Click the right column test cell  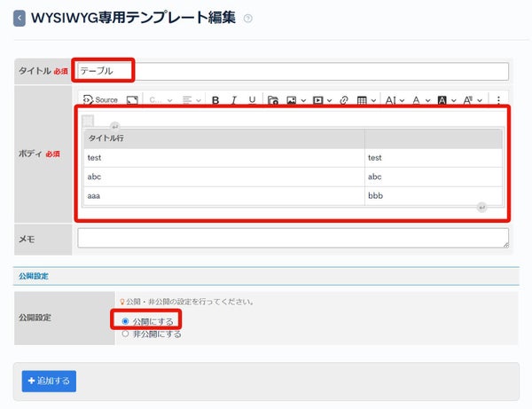coord(434,158)
